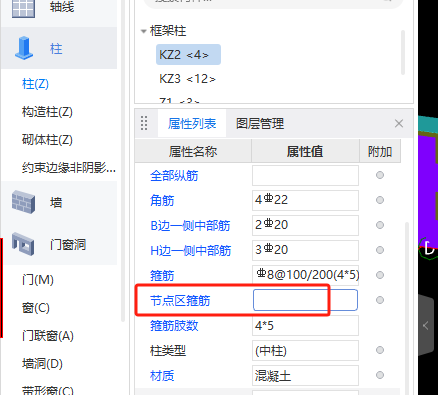Click the 箍筋 property name link

pos(162,275)
